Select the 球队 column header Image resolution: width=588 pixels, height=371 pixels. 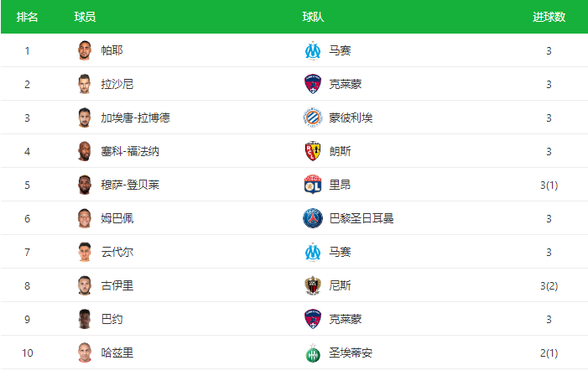coord(313,17)
